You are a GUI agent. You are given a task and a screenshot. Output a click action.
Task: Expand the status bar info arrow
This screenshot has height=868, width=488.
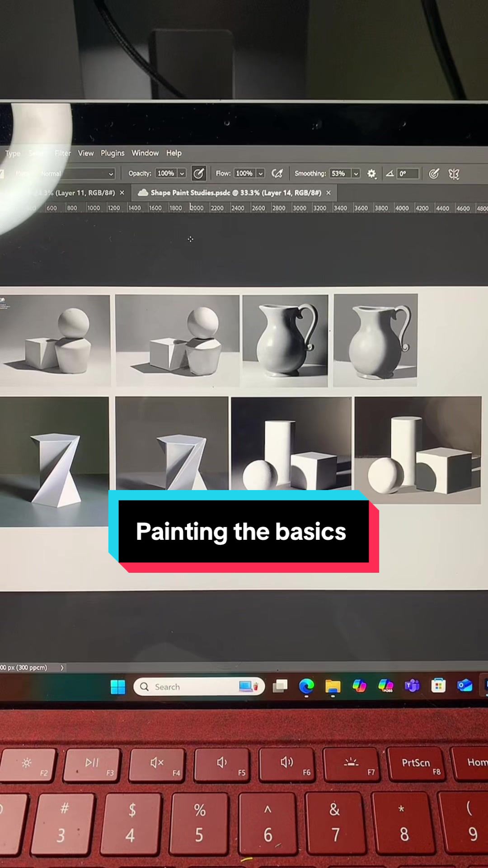[x=62, y=668]
